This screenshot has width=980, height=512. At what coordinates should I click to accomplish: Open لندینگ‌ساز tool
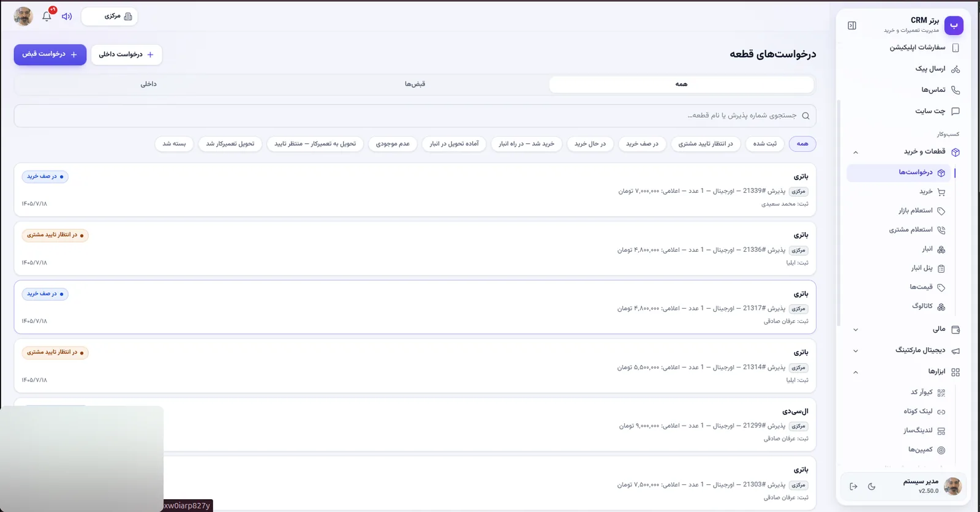click(924, 431)
